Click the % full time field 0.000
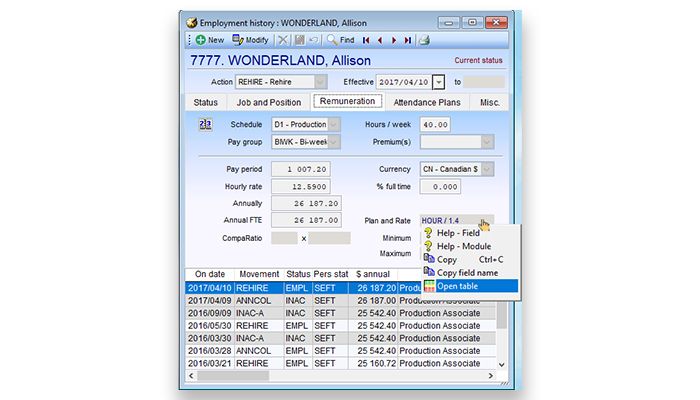The width and height of the screenshot is (700, 400). click(x=440, y=187)
